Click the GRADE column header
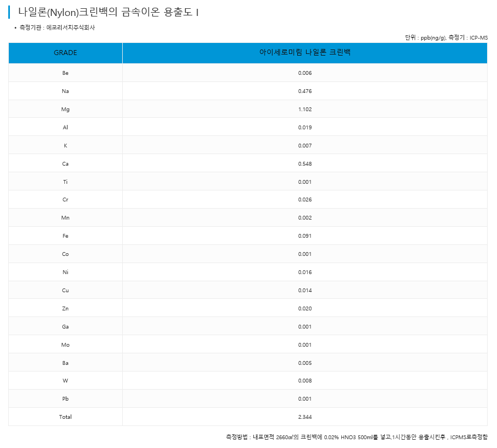The image size is (497, 448). (x=65, y=53)
